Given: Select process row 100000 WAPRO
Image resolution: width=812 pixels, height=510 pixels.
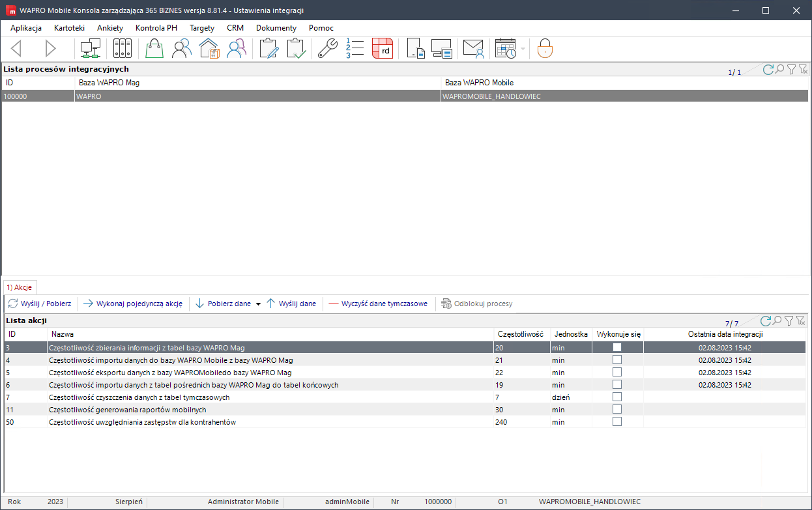Looking at the screenshot, I should 405,96.
